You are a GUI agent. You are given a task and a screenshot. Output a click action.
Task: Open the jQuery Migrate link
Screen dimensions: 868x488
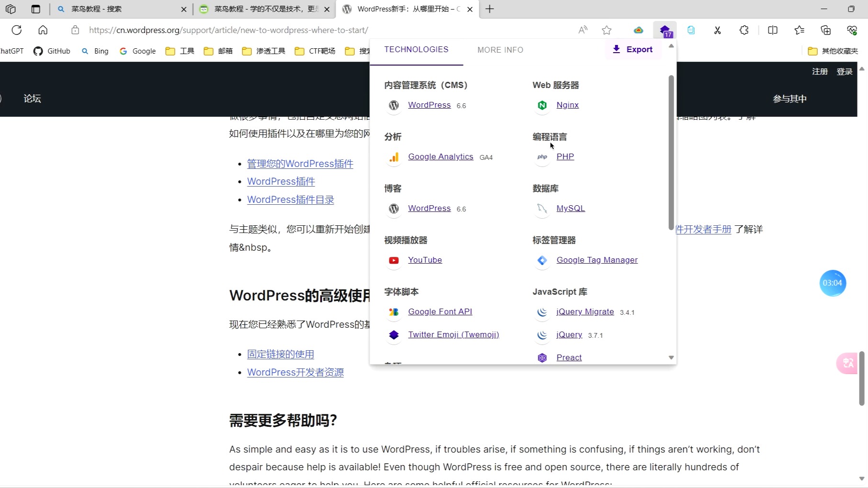click(x=585, y=311)
